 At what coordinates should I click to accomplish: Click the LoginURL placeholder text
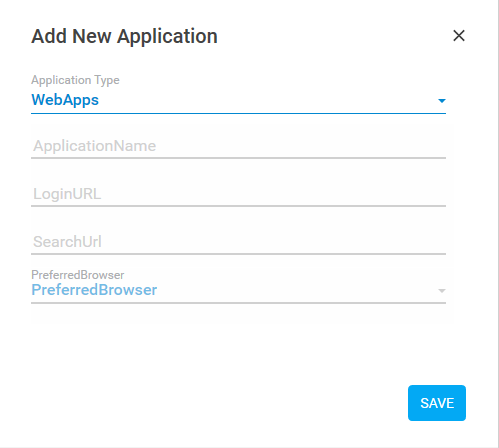point(67,194)
